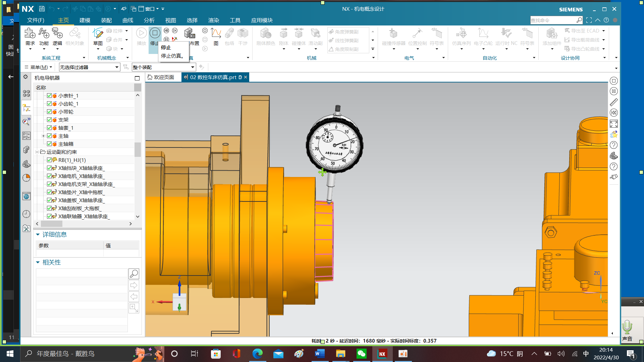644x362 pixels.
Task: Collapse the 详细信息 section header
Action: [x=38, y=234]
